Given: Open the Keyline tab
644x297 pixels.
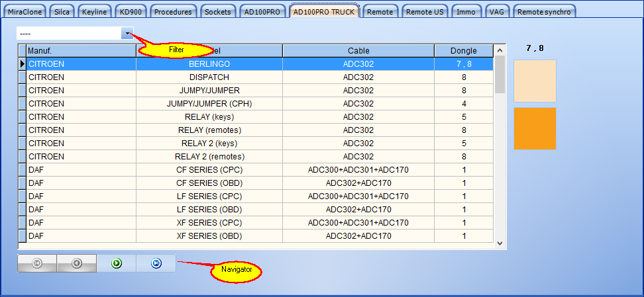Looking at the screenshot, I should pos(95,12).
